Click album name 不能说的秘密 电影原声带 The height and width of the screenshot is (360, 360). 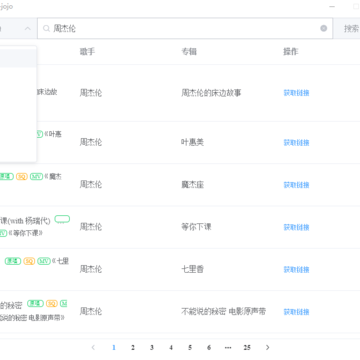223,312
